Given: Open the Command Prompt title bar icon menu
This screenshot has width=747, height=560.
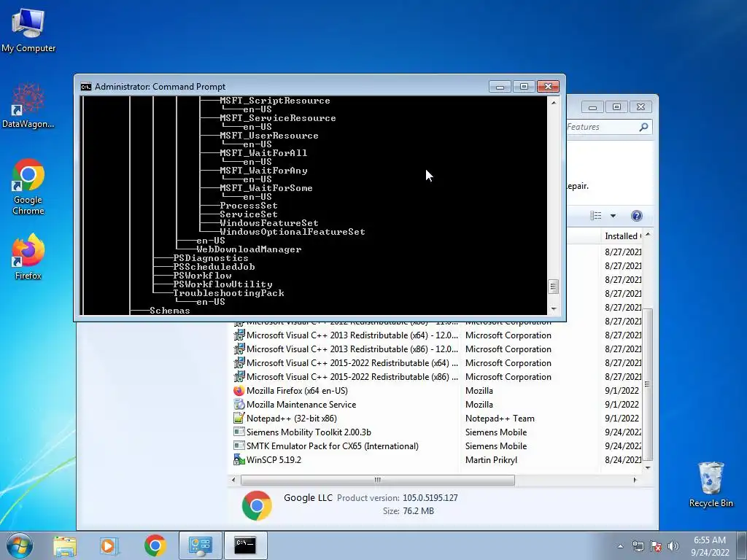Looking at the screenshot, I should (86, 87).
